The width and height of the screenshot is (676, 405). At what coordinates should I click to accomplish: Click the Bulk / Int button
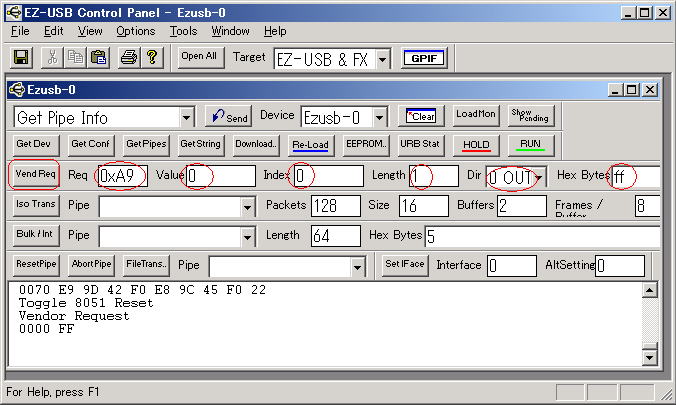35,235
